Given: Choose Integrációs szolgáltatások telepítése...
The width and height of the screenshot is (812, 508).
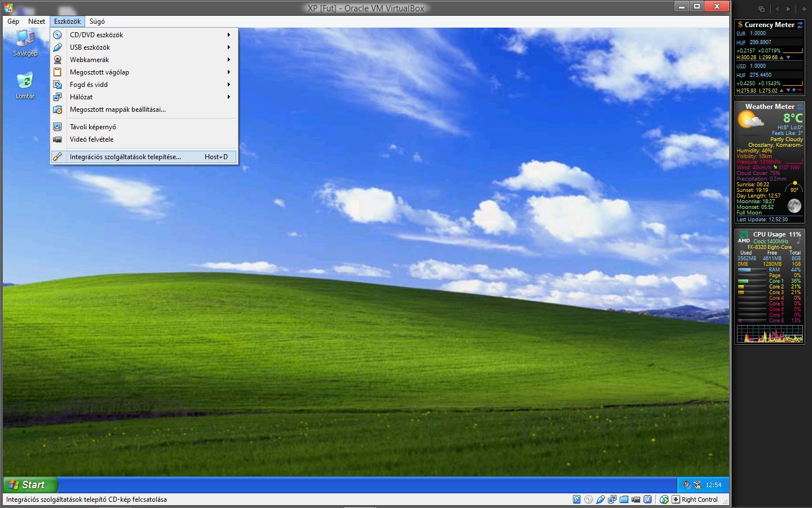Looking at the screenshot, I should click(144, 157).
